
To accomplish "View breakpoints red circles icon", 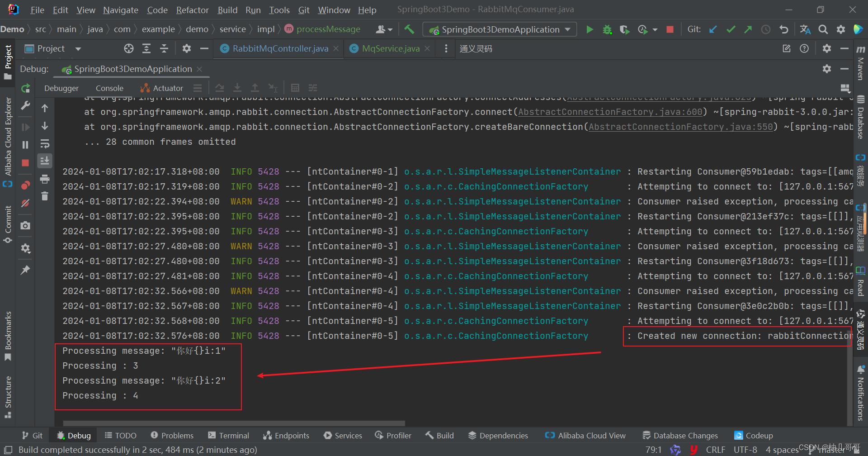I will tap(25, 185).
